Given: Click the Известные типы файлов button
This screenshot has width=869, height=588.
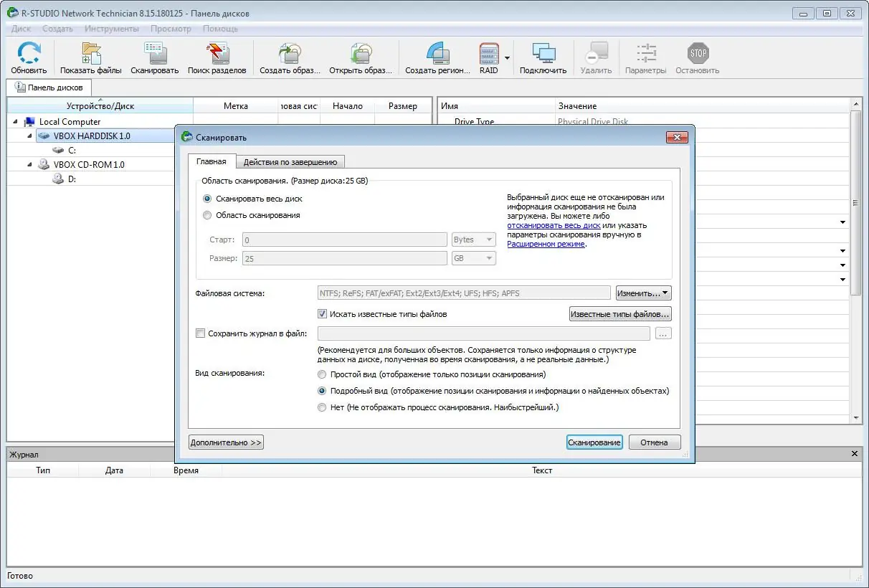Looking at the screenshot, I should point(619,313).
